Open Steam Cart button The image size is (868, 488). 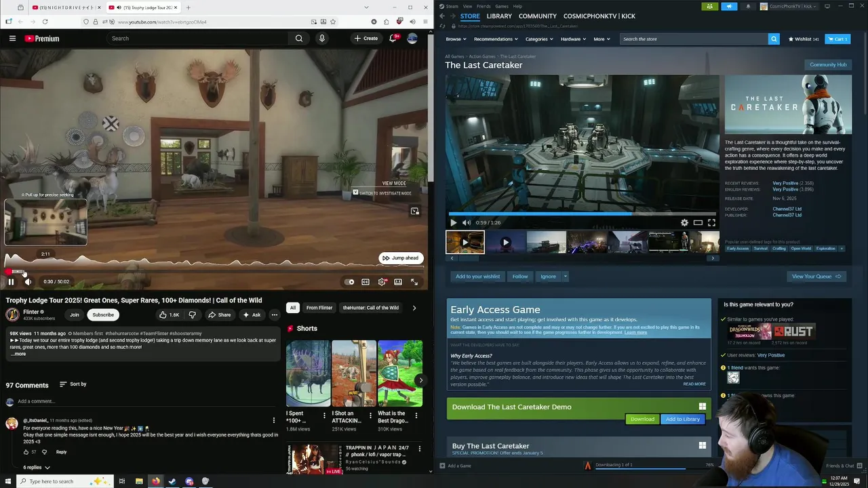tap(837, 39)
